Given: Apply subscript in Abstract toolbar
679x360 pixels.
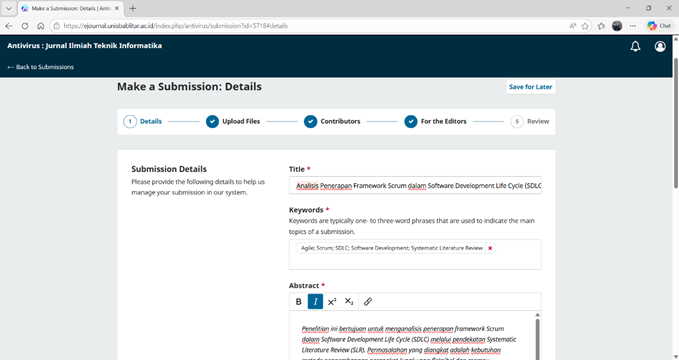Looking at the screenshot, I should pyautogui.click(x=349, y=302).
